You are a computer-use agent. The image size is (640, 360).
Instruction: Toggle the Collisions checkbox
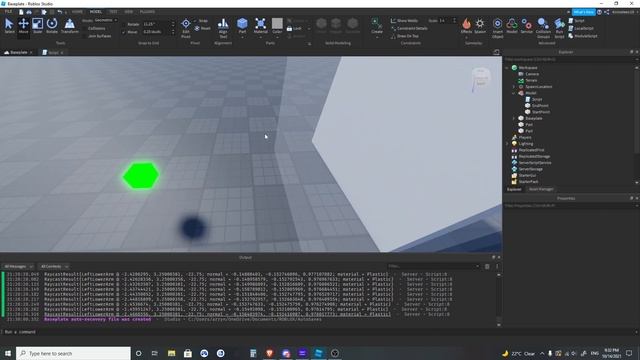pos(84,29)
